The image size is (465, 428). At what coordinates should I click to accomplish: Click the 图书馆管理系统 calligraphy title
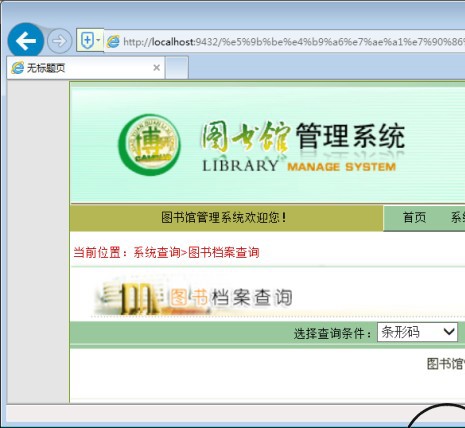tap(303, 136)
